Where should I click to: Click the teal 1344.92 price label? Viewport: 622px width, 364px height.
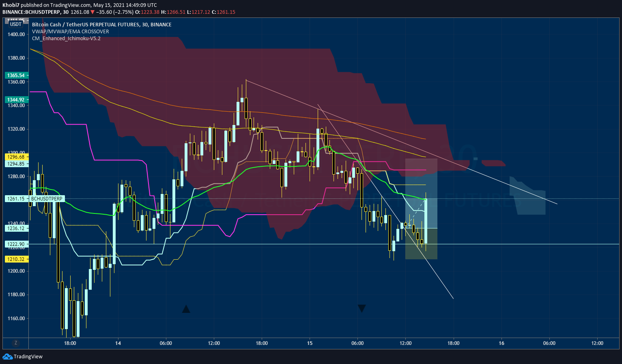coord(16,100)
